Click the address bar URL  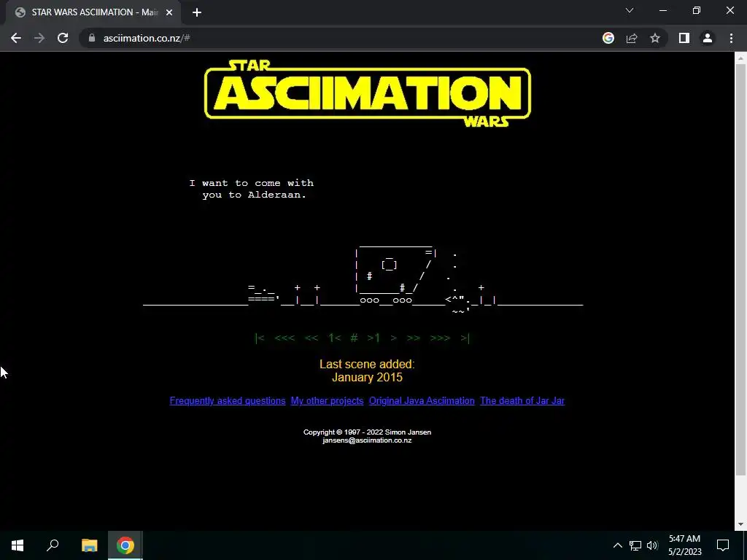click(147, 38)
